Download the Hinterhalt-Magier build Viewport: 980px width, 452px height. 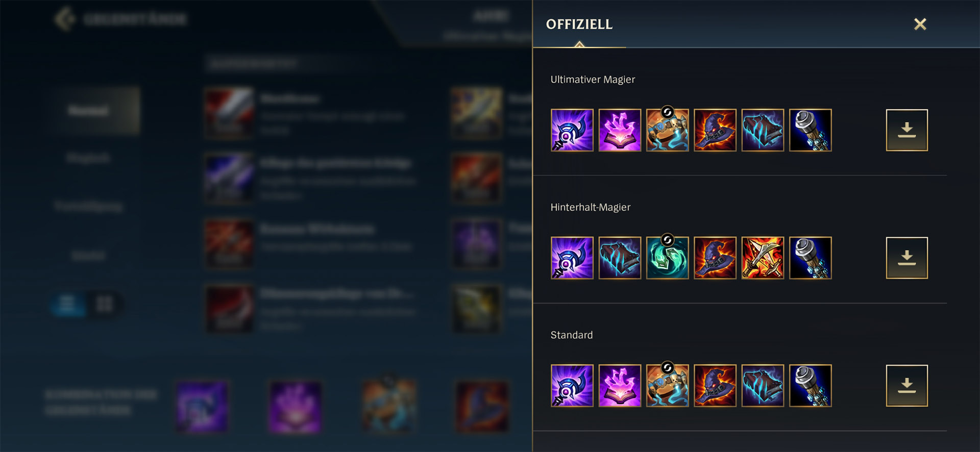(907, 258)
